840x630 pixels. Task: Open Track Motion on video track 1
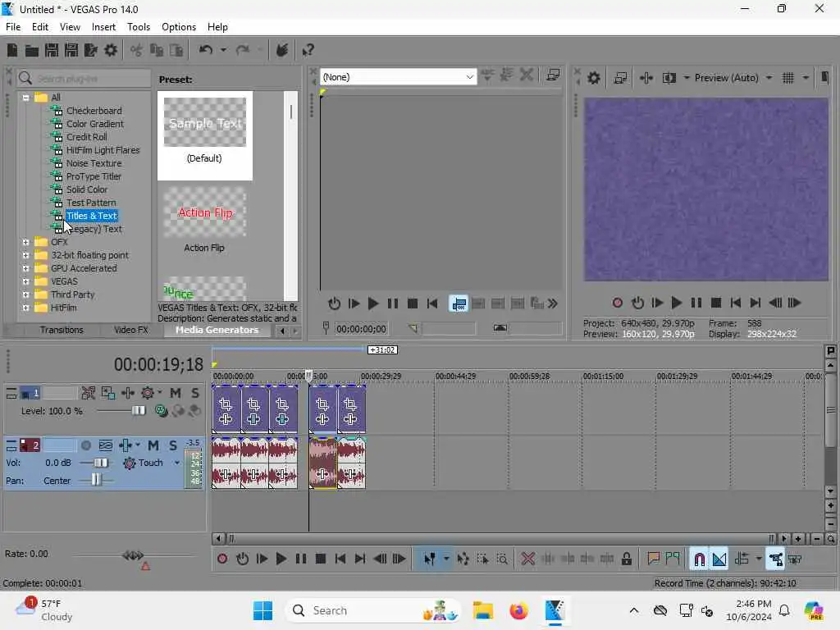pos(108,393)
